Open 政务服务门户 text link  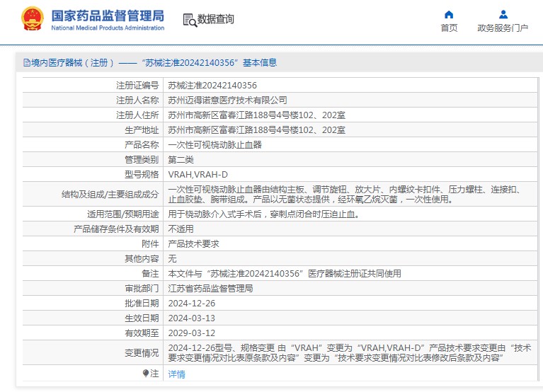[x=503, y=28]
